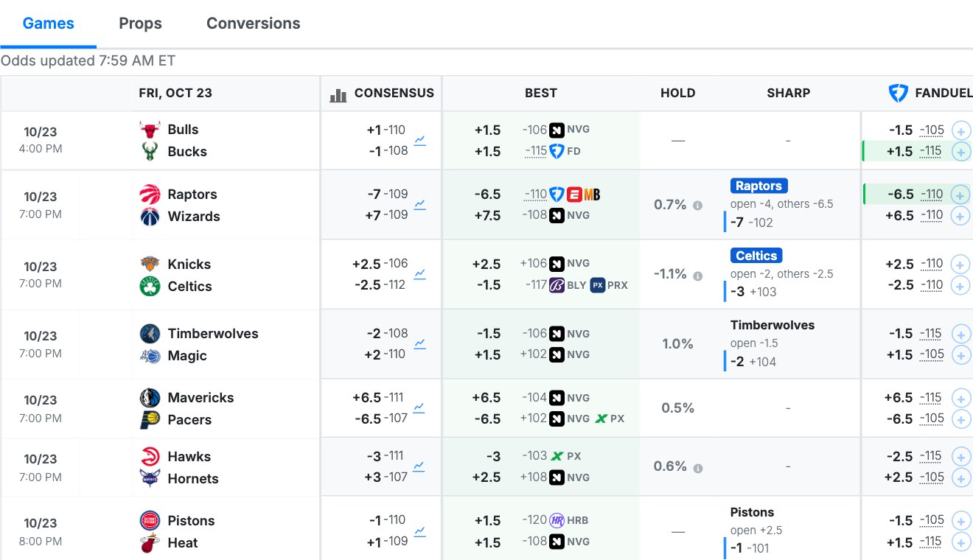Add Raptors -6.5 FanDuel bet with plus icon
The width and height of the screenshot is (973, 560).
[961, 195]
